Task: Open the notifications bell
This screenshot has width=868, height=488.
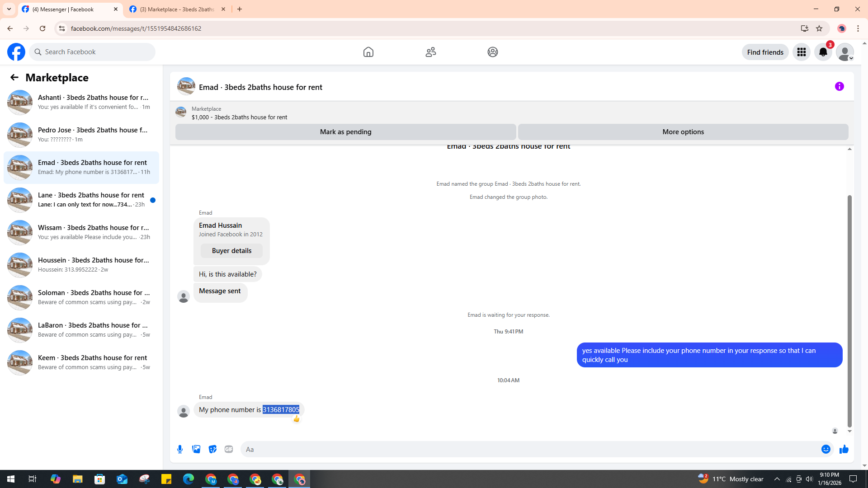Action: (823, 52)
